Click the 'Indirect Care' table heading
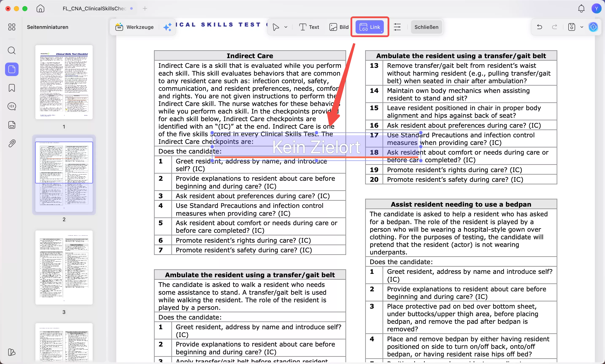This screenshot has height=364, width=605. tap(250, 56)
